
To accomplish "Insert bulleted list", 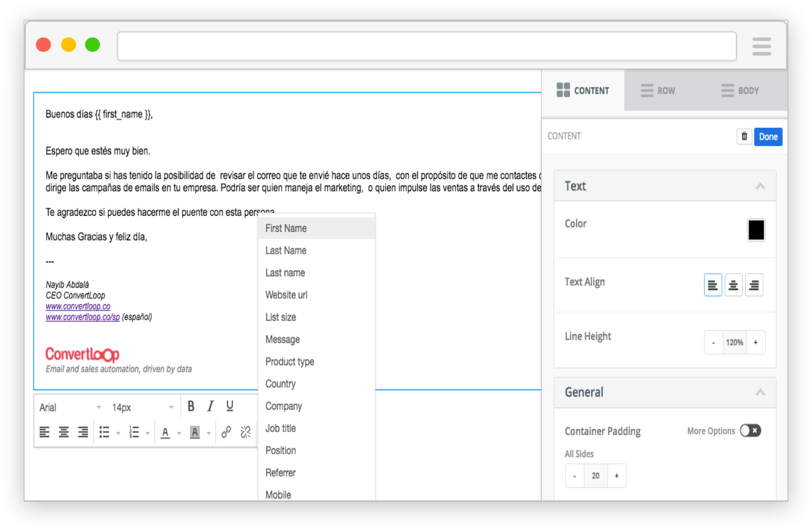I will 104,432.
